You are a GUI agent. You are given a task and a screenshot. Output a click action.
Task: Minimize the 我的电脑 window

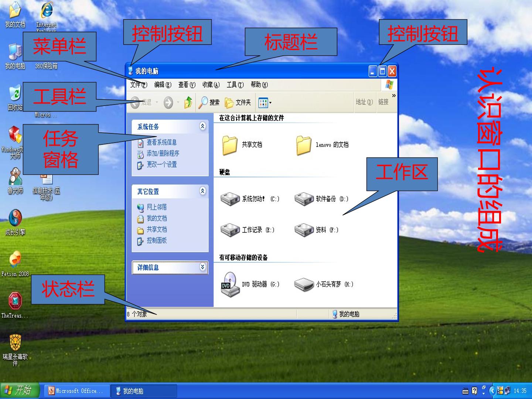[x=373, y=71]
